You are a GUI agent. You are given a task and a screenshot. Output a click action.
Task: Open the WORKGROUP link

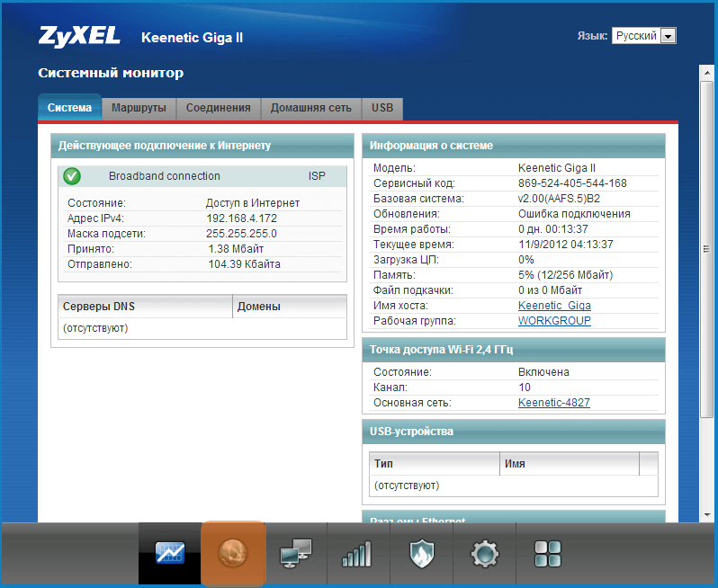pos(554,321)
